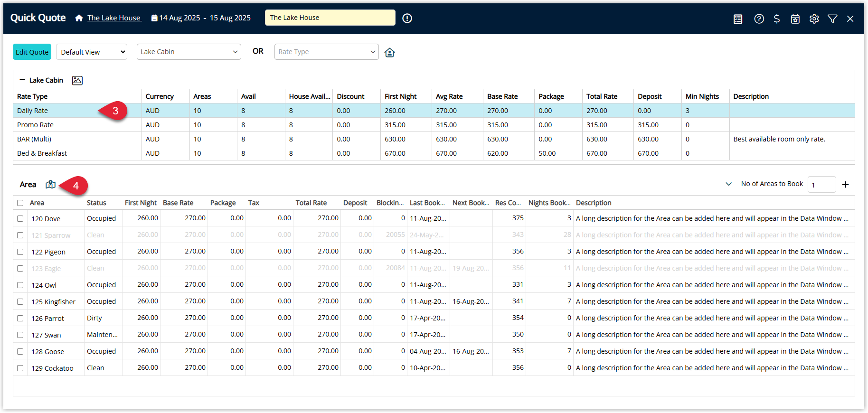Click the Mainten... status of 127 Swan
The image size is (868, 413).
point(102,335)
